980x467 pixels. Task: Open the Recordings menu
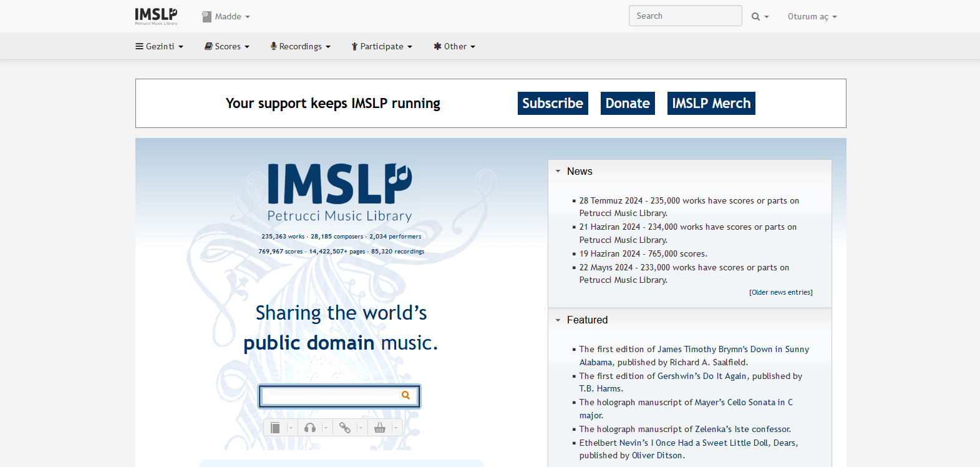click(300, 46)
